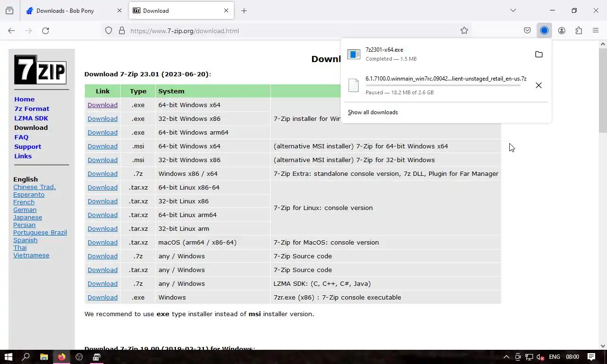Screen dimensions: 607x364
Task: Open Firefox View recent browsing icon
Action: click(x=9, y=10)
